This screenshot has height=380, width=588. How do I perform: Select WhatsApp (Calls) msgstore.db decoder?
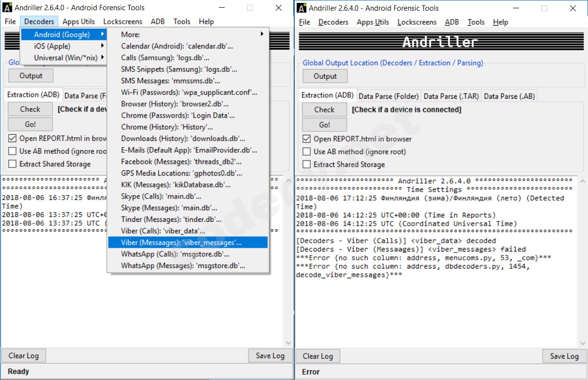coord(188,254)
